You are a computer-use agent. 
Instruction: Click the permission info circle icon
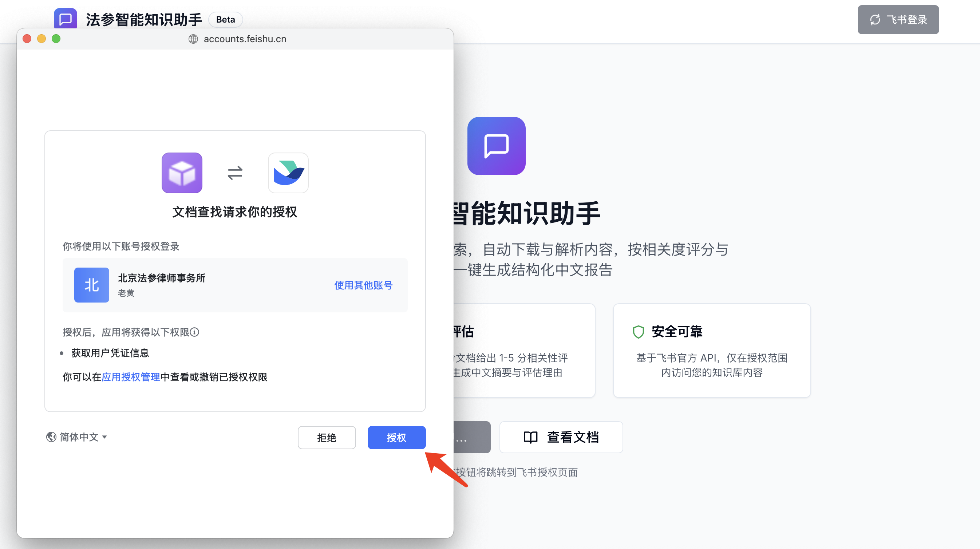click(194, 332)
